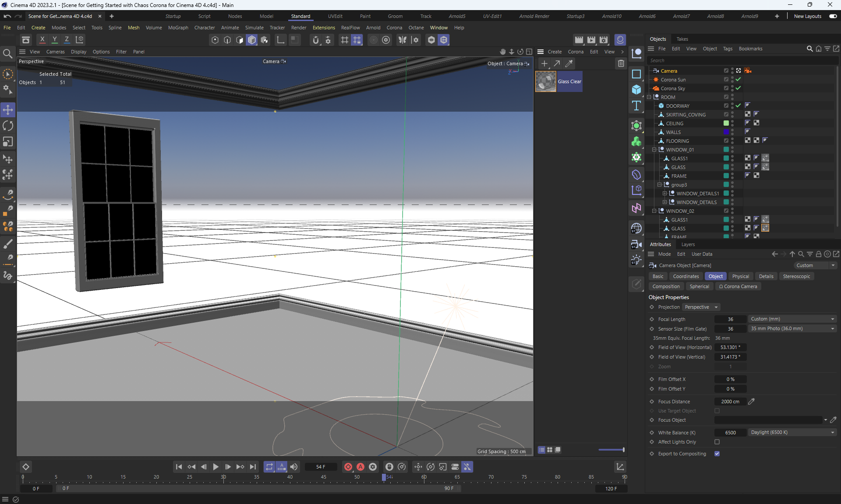Viewport: 841px width, 504px height.
Task: Toggle the Affect Lights Only checkbox
Action: (x=717, y=442)
